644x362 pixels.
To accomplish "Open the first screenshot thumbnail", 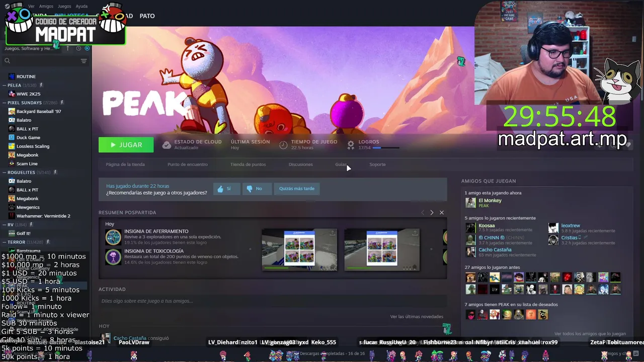I will (x=299, y=250).
